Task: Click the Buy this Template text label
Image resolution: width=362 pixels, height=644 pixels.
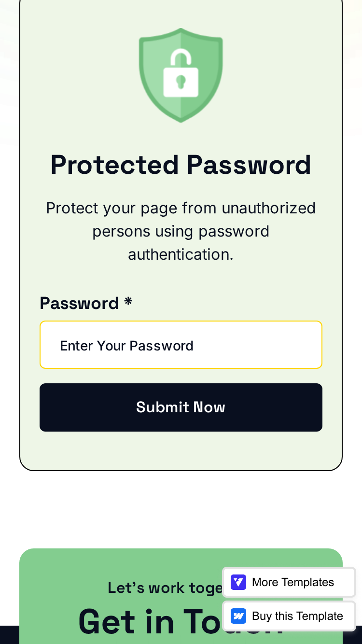Action: 297,616
